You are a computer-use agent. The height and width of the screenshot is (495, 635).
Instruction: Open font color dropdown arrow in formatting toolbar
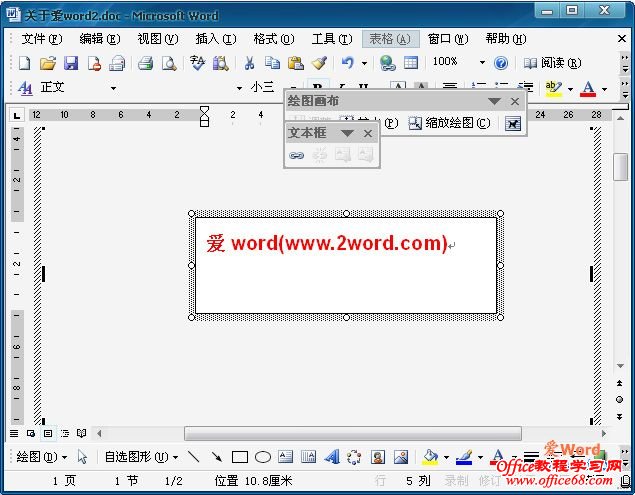click(604, 89)
